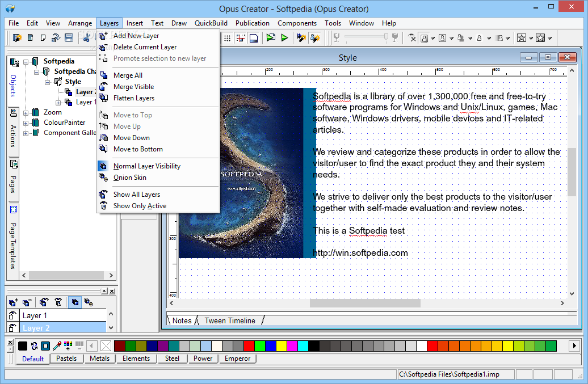Choose Show All Layers menu entry
Viewport: 588px width, 384px height.
158,195
